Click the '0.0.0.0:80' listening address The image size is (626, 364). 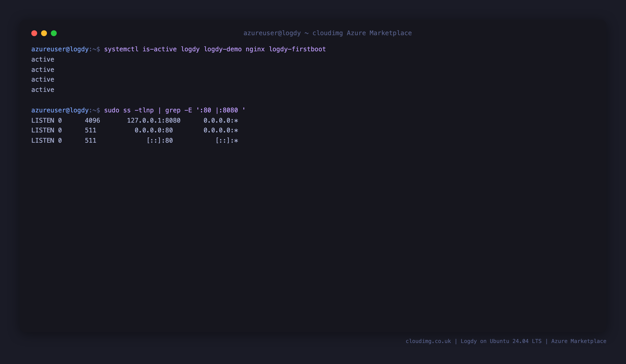pos(154,130)
